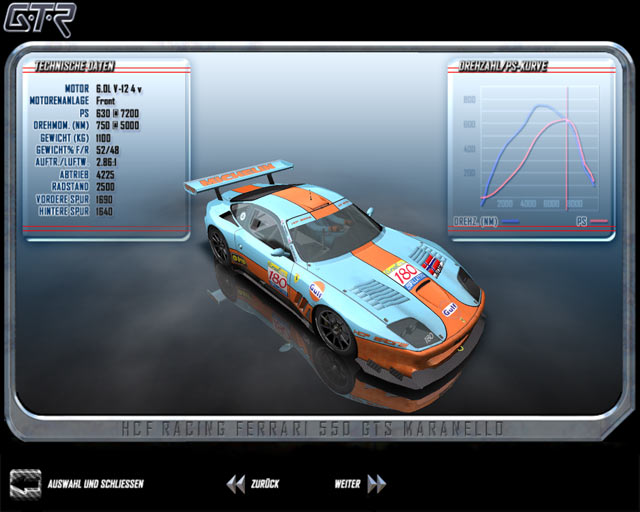Click the HCF Racing Ferrari 550 GTS Maranello title
This screenshot has width=640, height=512.
pyautogui.click(x=313, y=429)
